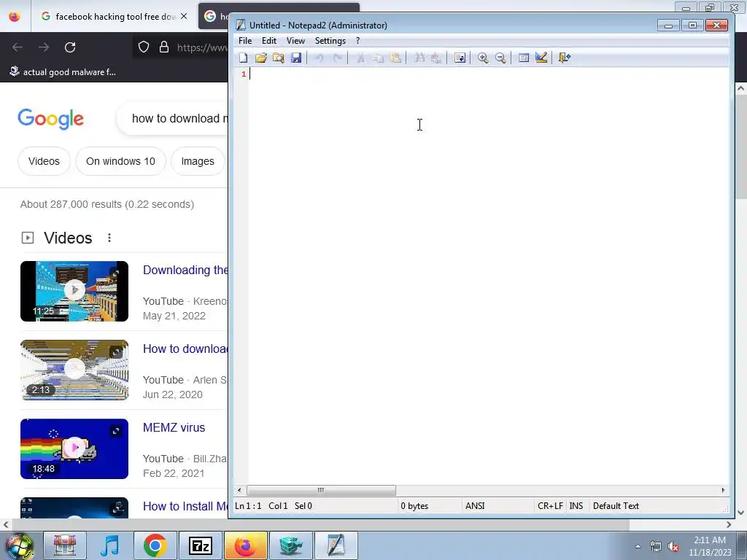The height and width of the screenshot is (560, 747).
Task: Click 'Default Text' scheme in status bar
Action: coord(616,506)
